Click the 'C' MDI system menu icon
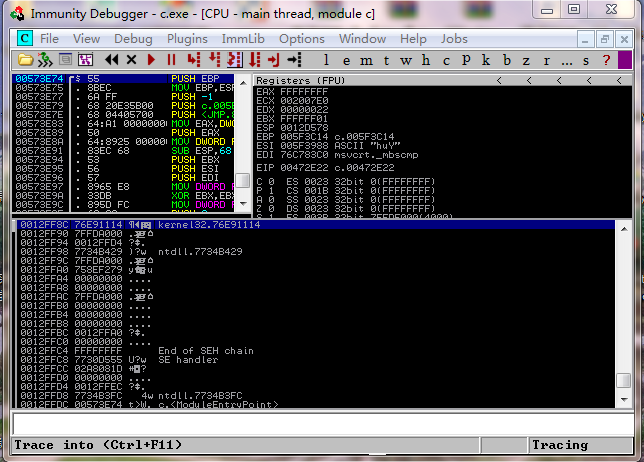This screenshot has width=644, height=462. (24, 39)
